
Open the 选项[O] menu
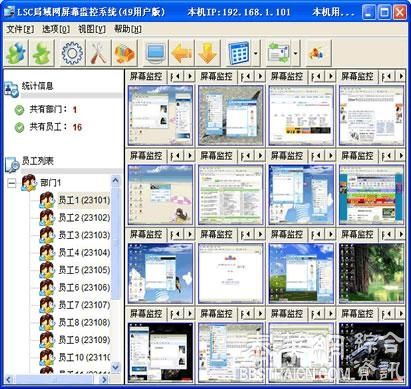(56, 29)
